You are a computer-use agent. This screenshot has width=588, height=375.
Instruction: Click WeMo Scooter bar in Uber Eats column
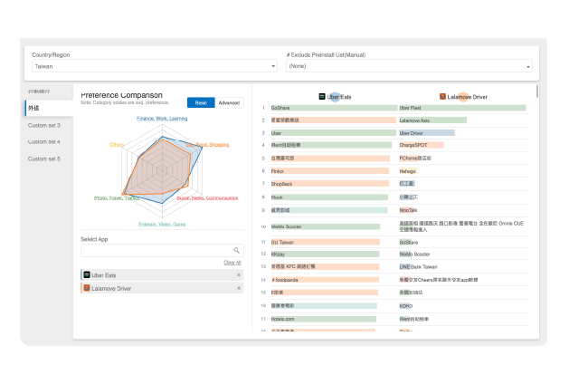(326, 226)
